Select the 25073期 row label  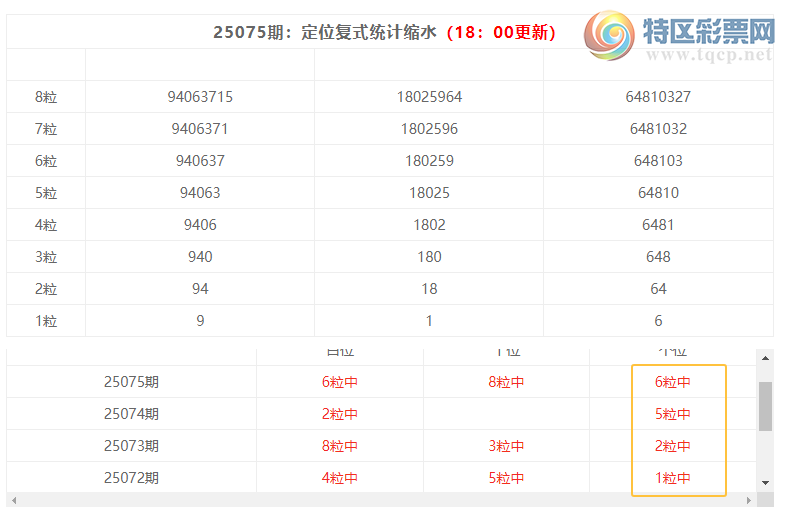tap(131, 446)
